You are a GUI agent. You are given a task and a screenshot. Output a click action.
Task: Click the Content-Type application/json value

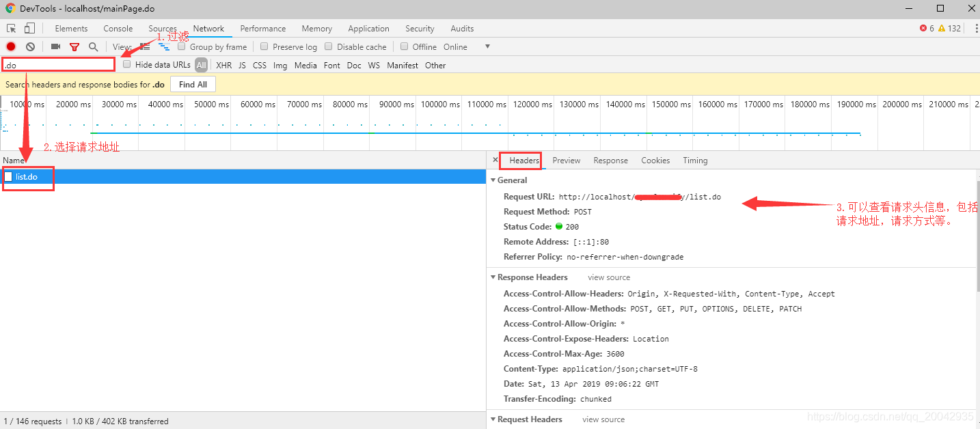(630, 369)
